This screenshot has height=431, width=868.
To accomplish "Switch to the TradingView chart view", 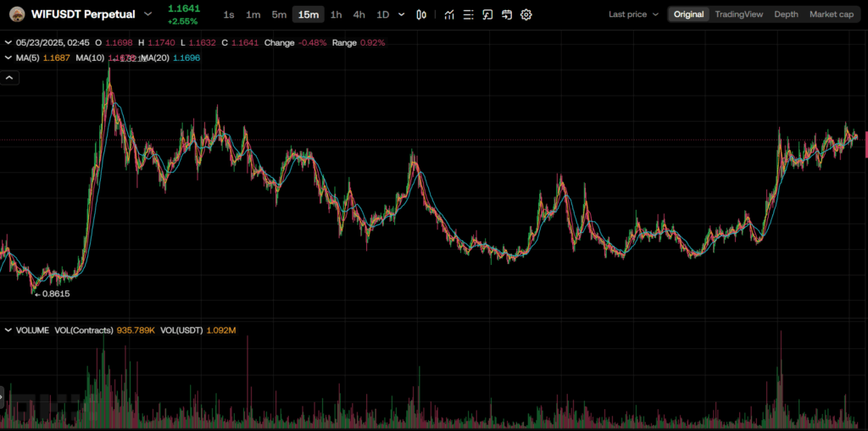I will pyautogui.click(x=738, y=14).
